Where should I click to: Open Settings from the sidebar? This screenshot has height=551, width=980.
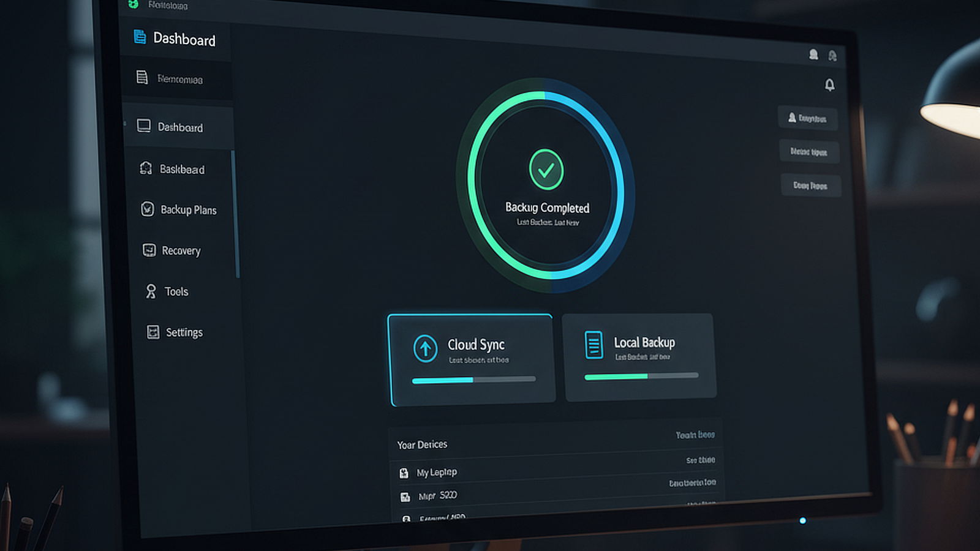(184, 332)
